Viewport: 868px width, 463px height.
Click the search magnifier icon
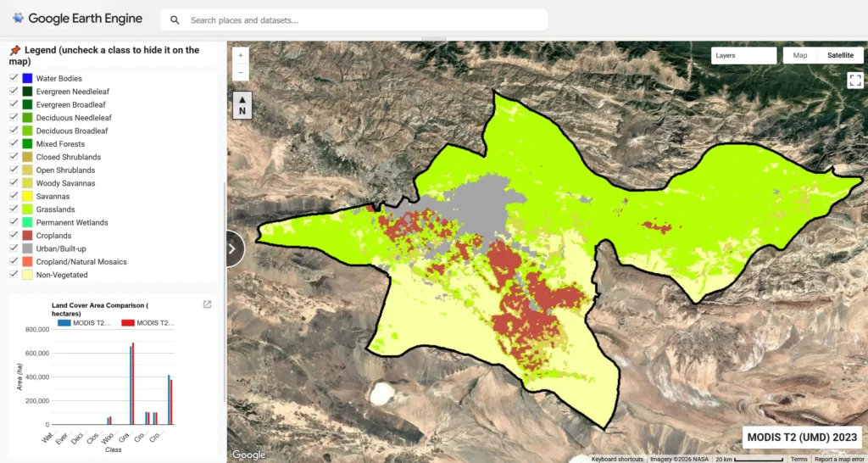point(175,20)
